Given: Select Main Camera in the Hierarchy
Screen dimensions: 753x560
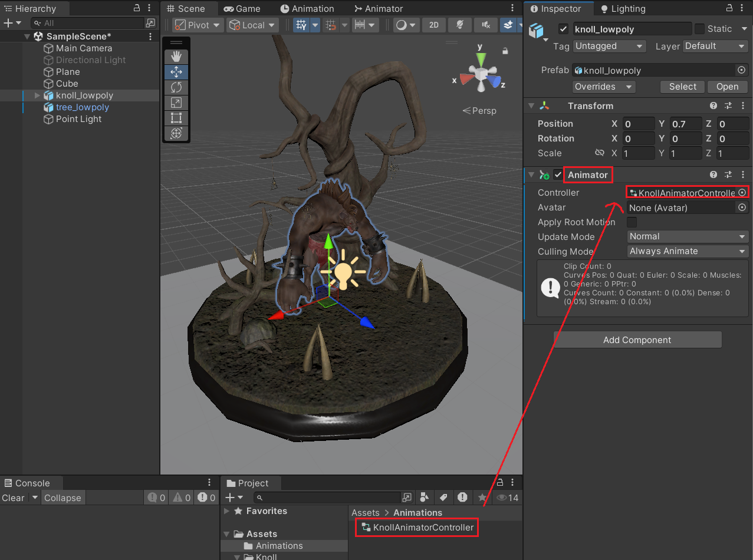Looking at the screenshot, I should point(84,48).
